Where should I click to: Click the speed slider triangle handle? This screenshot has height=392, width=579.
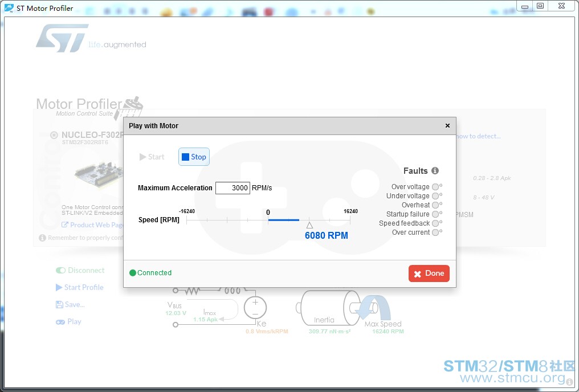(309, 225)
